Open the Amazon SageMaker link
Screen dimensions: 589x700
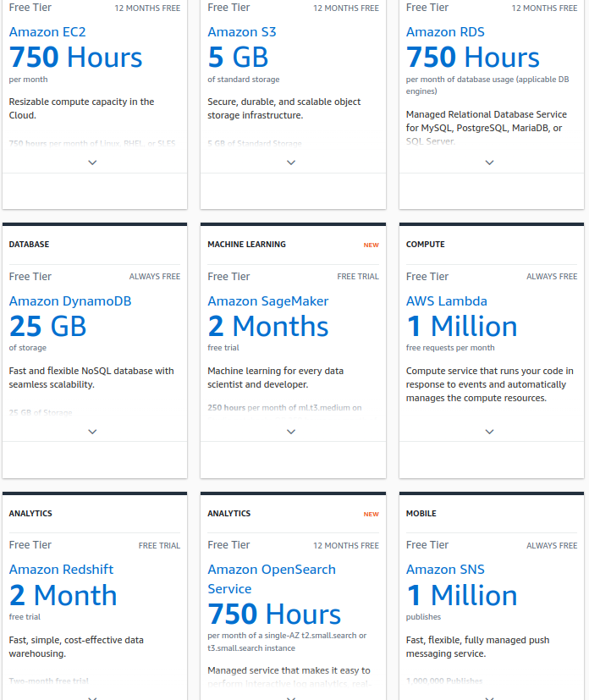[x=268, y=301]
